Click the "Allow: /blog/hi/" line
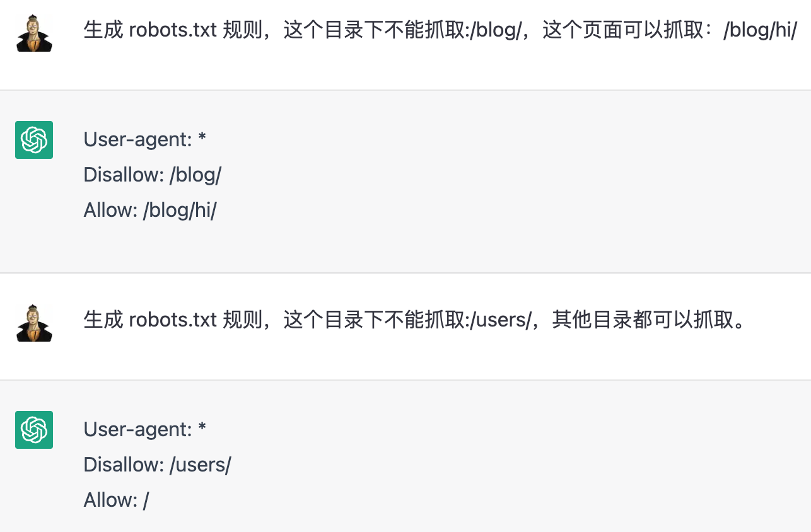The height and width of the screenshot is (532, 811). click(x=150, y=211)
